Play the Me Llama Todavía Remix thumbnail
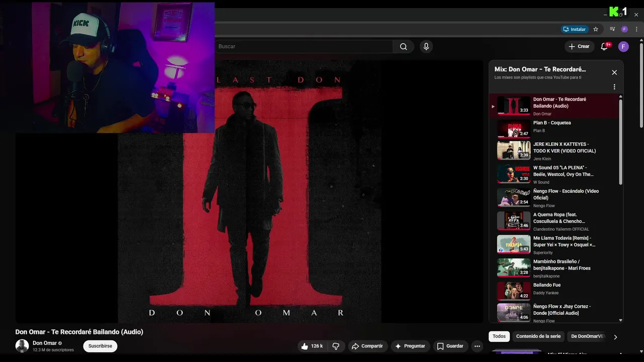Screen dimensions: 644x362 click(514, 244)
